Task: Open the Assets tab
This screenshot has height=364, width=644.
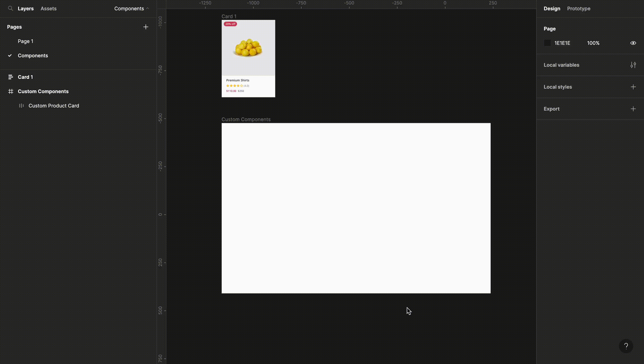Action: (49, 9)
